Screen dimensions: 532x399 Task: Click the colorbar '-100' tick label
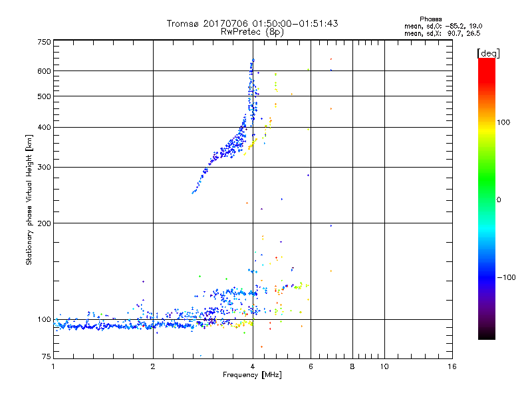click(x=506, y=277)
